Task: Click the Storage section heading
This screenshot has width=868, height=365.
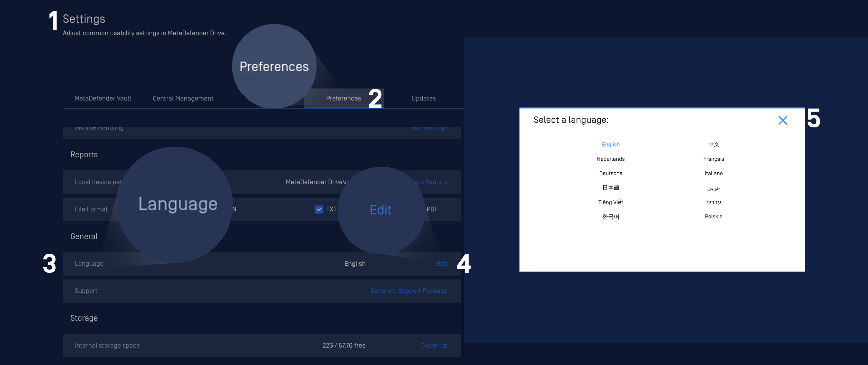Action: pyautogui.click(x=84, y=318)
